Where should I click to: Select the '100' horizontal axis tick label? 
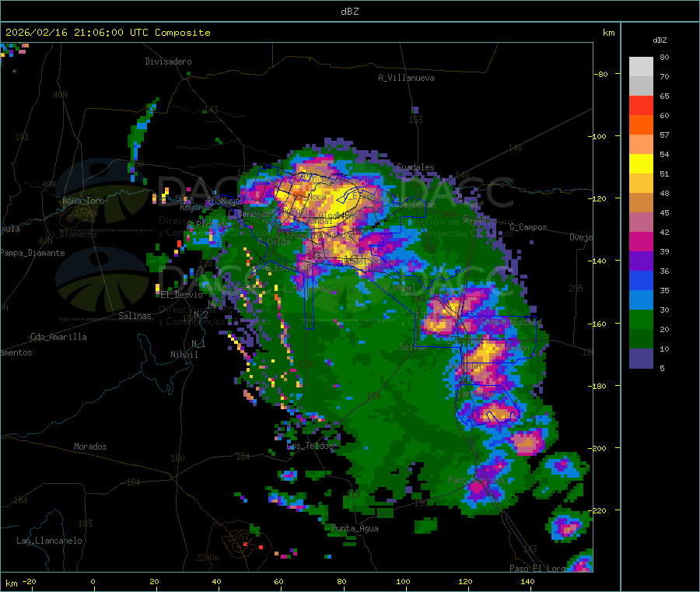(403, 581)
